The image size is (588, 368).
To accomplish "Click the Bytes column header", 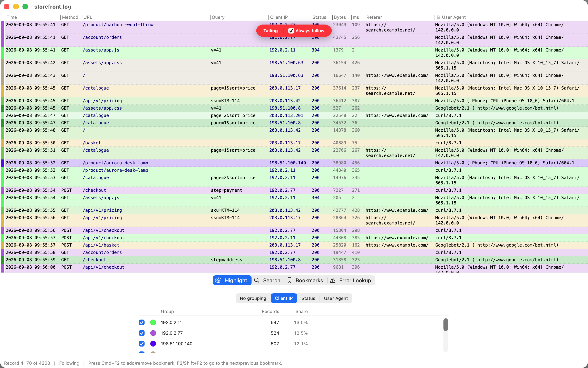I will (x=340, y=17).
